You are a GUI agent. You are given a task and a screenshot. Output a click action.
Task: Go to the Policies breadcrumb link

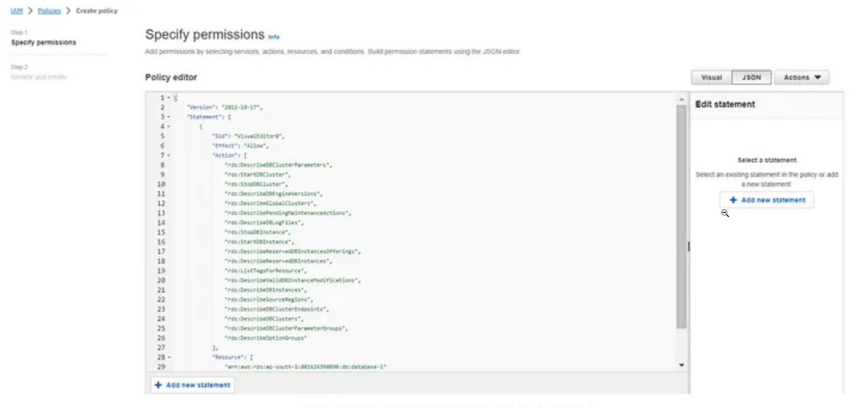(49, 11)
